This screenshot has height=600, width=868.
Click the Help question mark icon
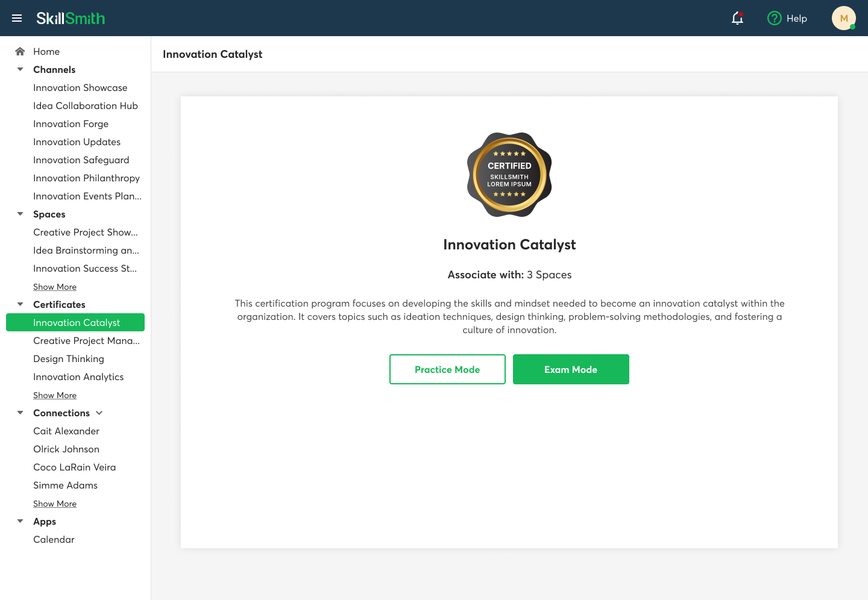tap(774, 18)
